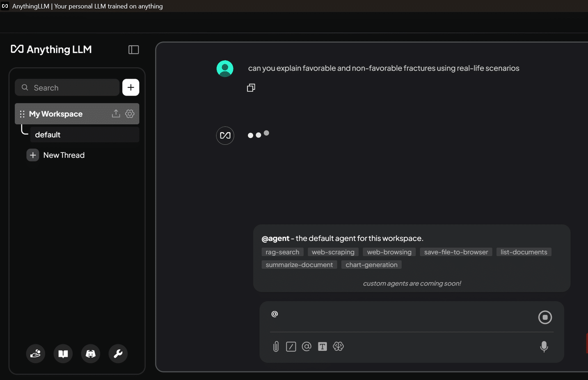Click the rag-search skill tag
Viewport: 588px width, 380px height.
(x=282, y=252)
